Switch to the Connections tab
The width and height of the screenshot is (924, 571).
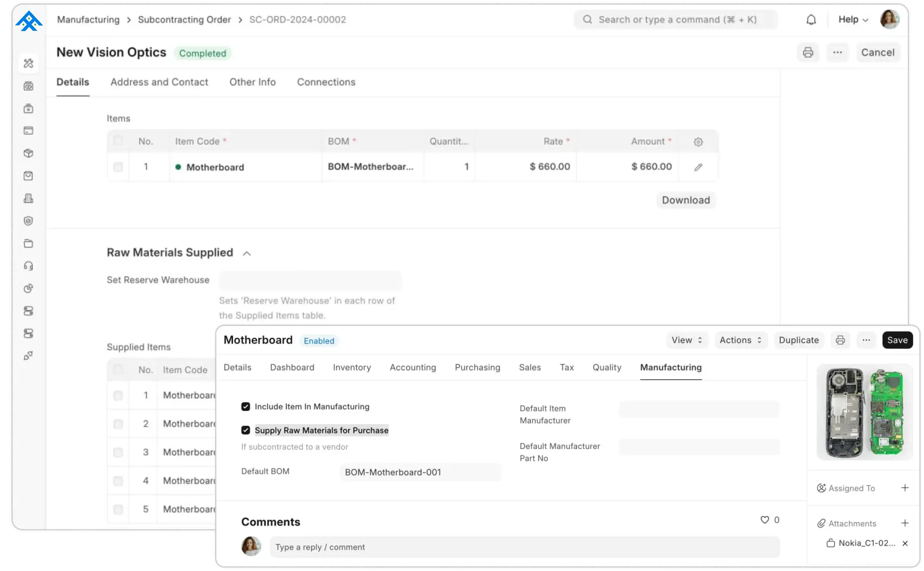(326, 82)
